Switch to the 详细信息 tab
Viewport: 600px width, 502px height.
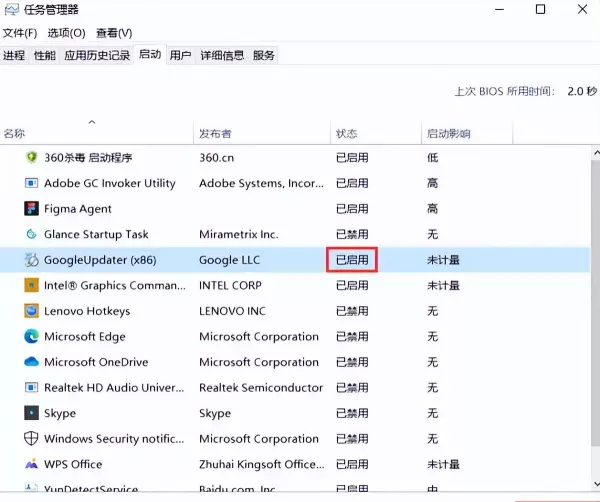(222, 55)
